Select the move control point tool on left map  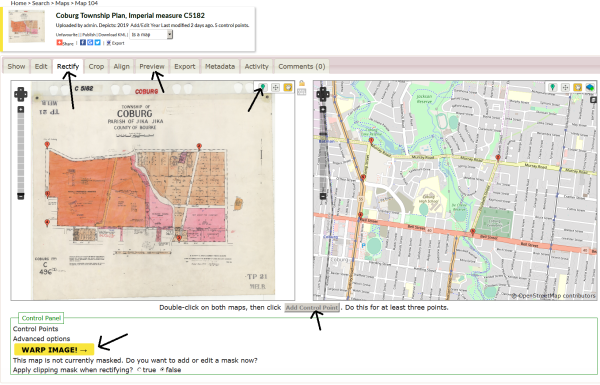coord(276,87)
